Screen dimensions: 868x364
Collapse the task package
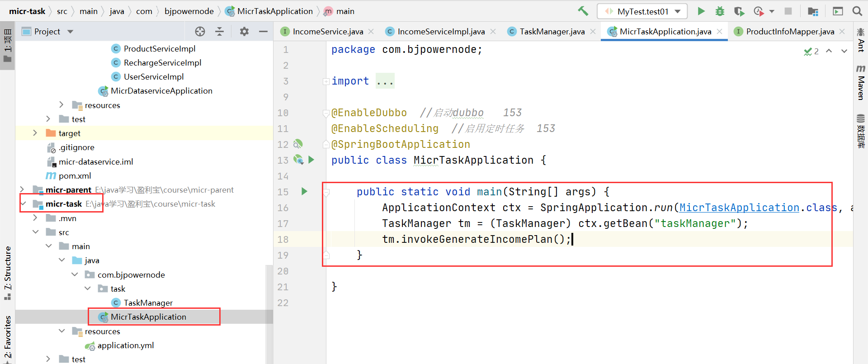click(88, 288)
